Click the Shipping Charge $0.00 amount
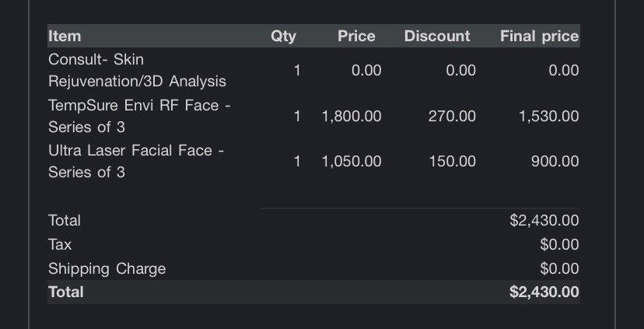 pos(559,268)
